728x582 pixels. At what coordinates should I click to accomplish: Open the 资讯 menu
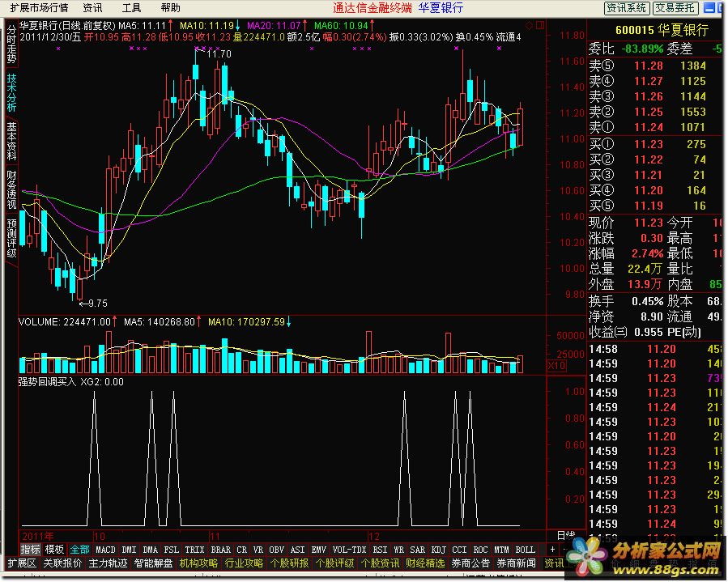tap(92, 7)
